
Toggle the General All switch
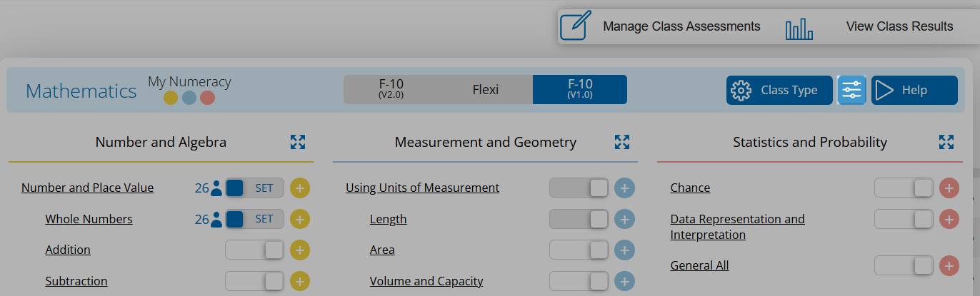[x=904, y=266]
